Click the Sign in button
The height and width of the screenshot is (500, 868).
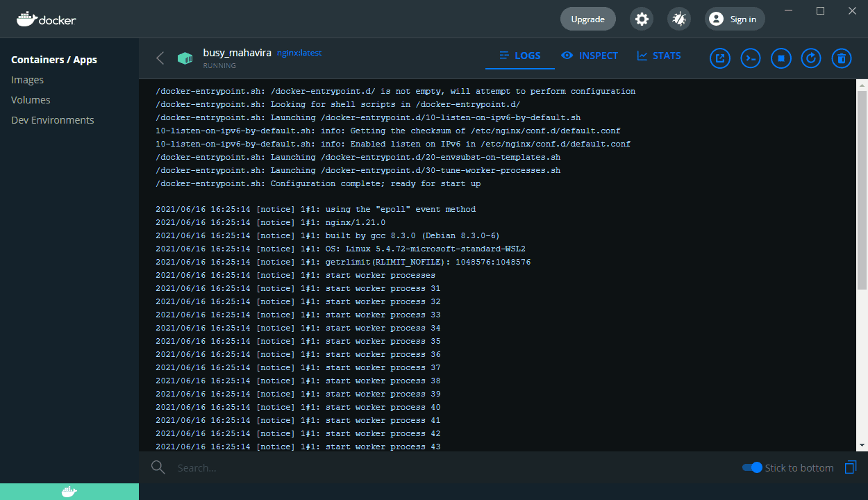tap(734, 19)
